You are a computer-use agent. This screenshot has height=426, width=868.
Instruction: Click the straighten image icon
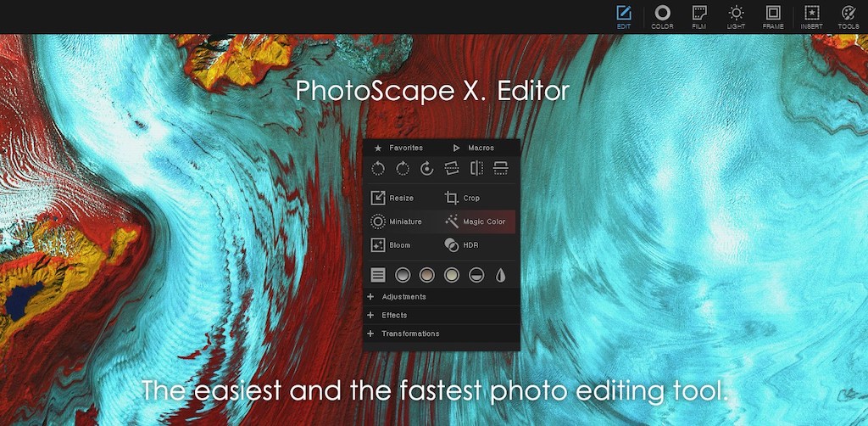point(452,169)
